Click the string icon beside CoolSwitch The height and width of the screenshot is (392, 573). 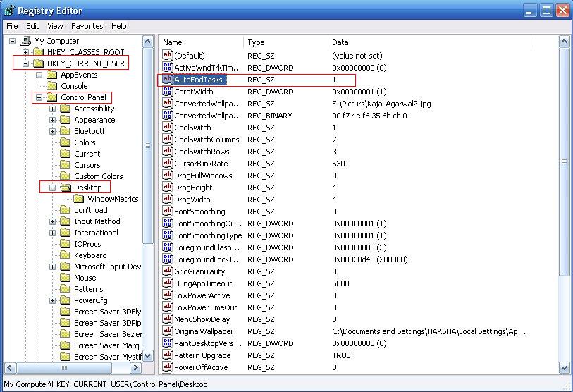tap(168, 127)
